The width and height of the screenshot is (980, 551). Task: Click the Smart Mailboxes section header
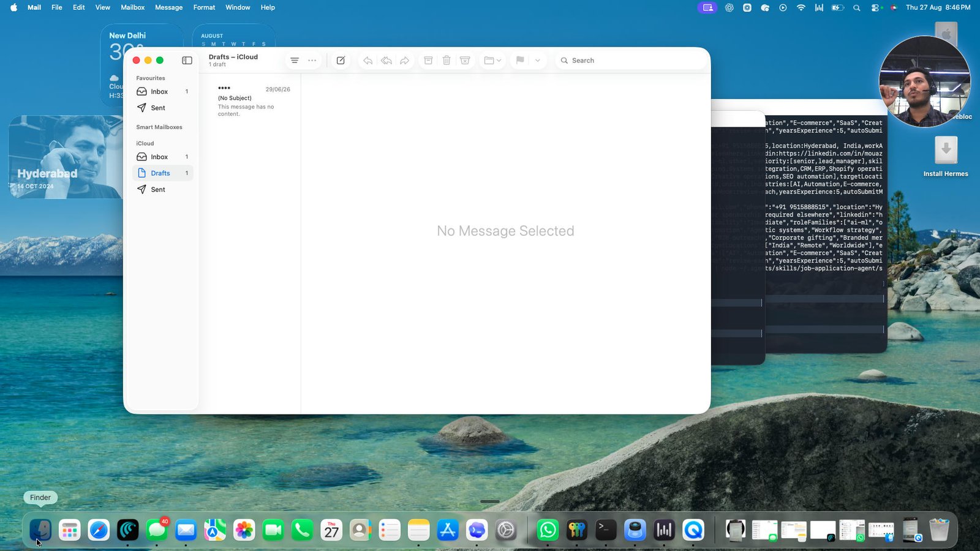coord(159,127)
